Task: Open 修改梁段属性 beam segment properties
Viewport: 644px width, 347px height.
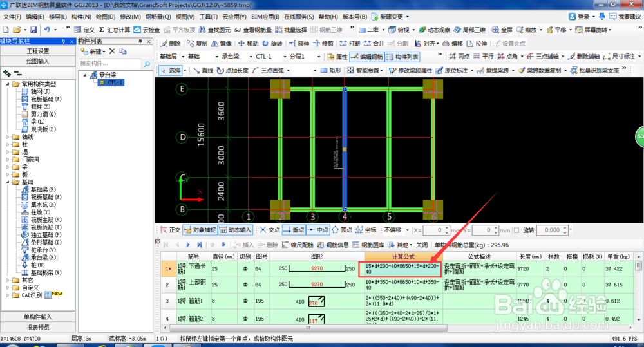Action: pos(411,71)
